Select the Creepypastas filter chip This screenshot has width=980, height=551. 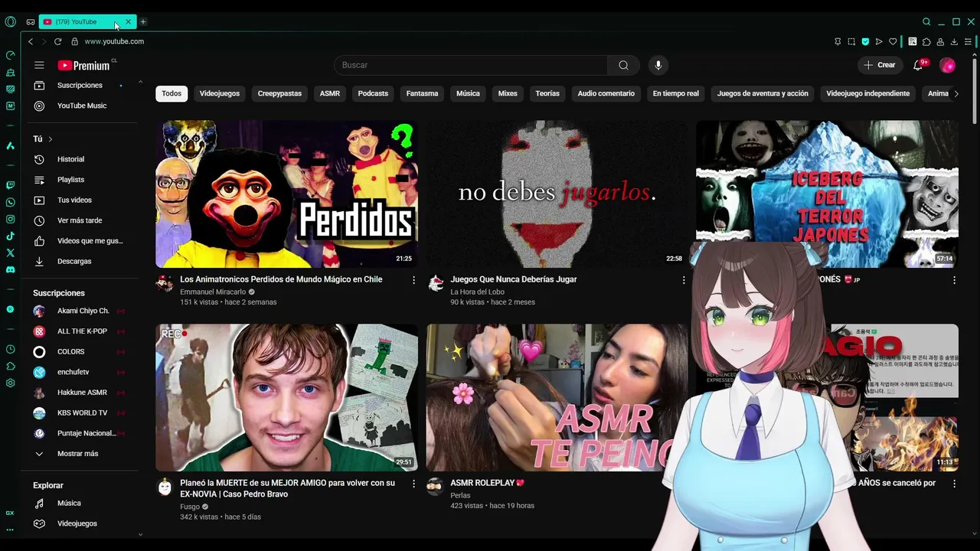pos(279,93)
